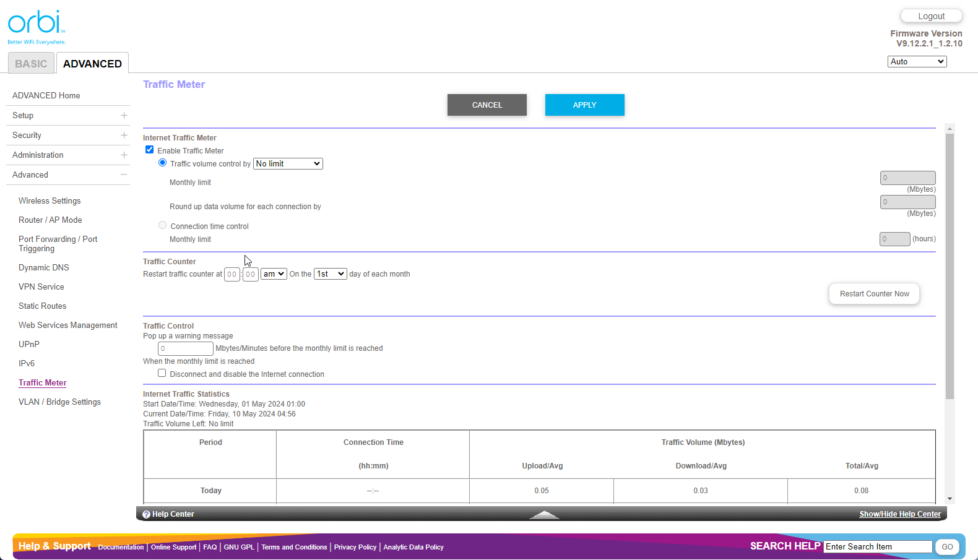The image size is (978, 560).
Task: Expand the Setup menu plus icon
Action: click(124, 116)
